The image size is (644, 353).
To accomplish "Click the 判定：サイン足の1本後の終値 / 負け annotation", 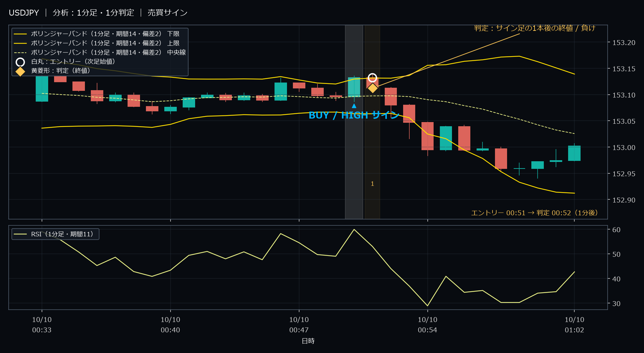I will pyautogui.click(x=534, y=28).
